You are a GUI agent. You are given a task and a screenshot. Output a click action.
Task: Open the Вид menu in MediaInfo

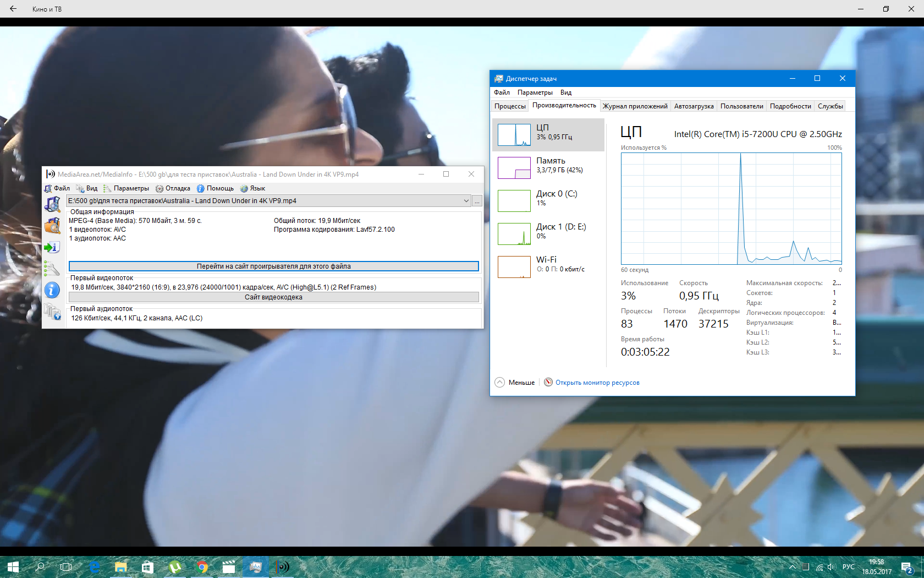(87, 188)
